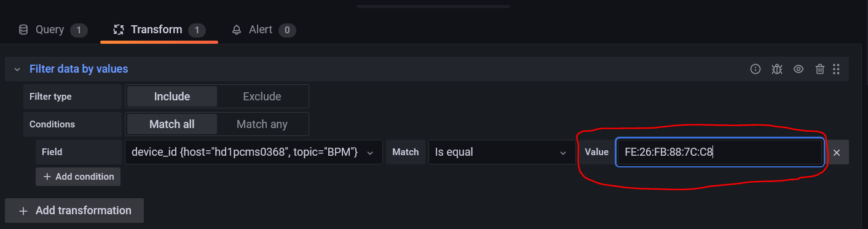This screenshot has height=229, width=868.
Task: Click the Alert bell icon
Action: pos(237,30)
